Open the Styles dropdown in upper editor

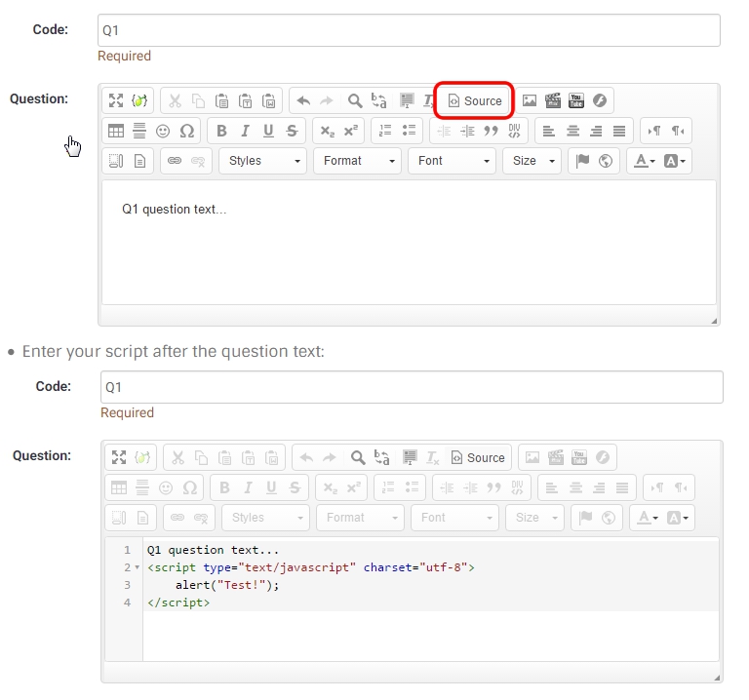click(262, 161)
